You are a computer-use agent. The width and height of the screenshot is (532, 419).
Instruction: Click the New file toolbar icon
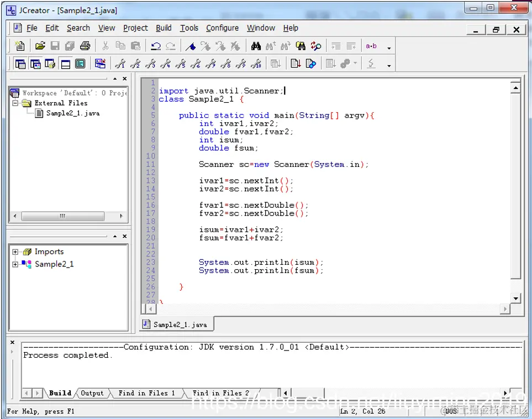pos(20,46)
